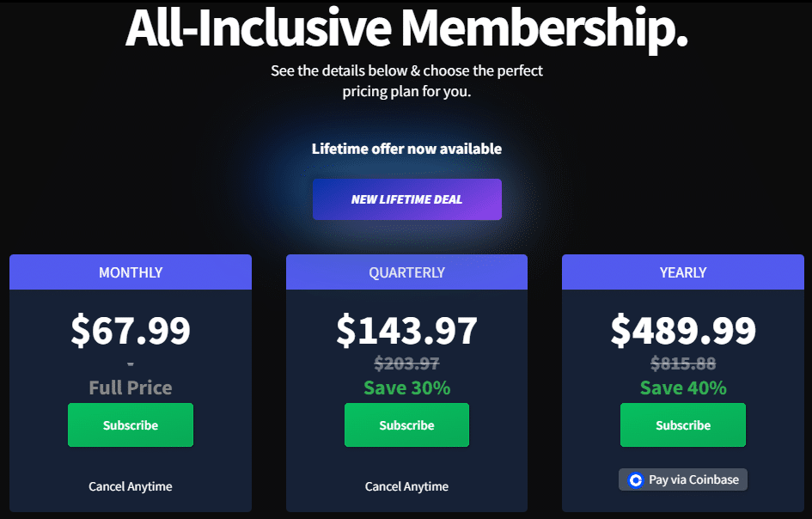This screenshot has width=812, height=519.
Task: Click Cancel Anytime under the Quarterly plan
Action: click(x=406, y=486)
